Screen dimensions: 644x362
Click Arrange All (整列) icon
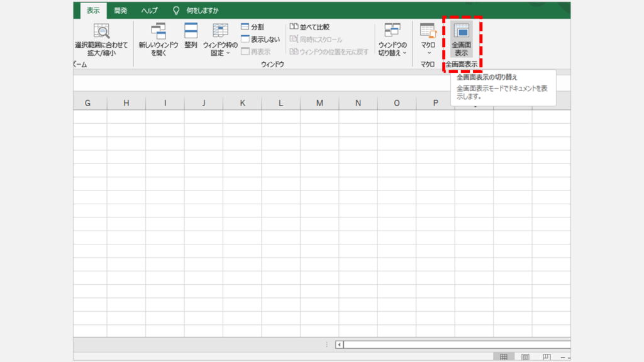pyautogui.click(x=191, y=36)
